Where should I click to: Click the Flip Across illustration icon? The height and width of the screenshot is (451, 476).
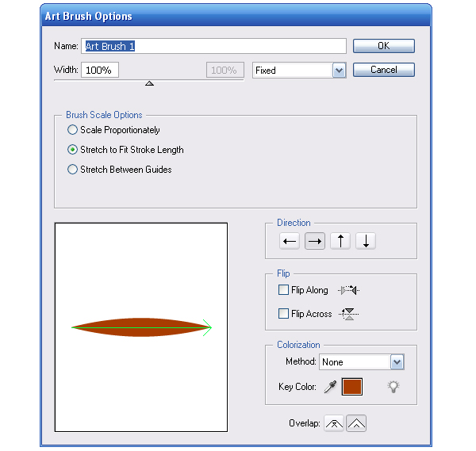[349, 314]
